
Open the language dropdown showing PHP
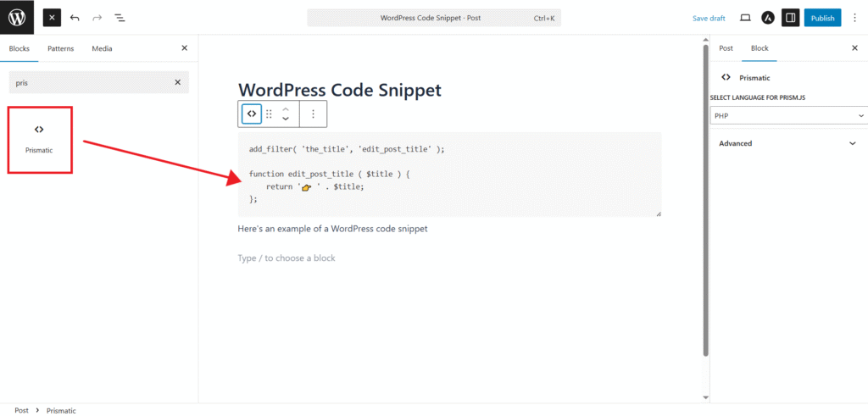788,115
